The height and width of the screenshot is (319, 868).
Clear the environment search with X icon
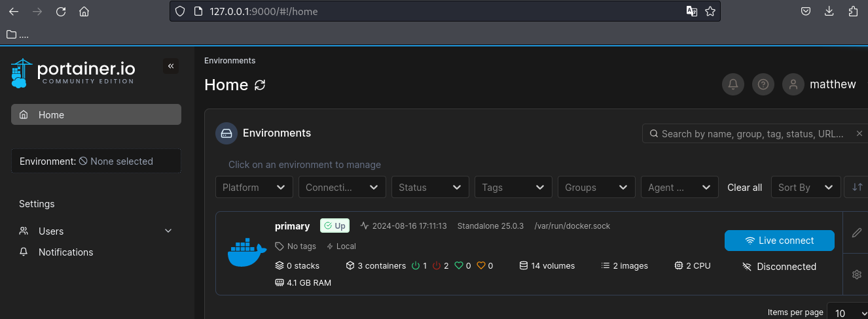pyautogui.click(x=859, y=133)
